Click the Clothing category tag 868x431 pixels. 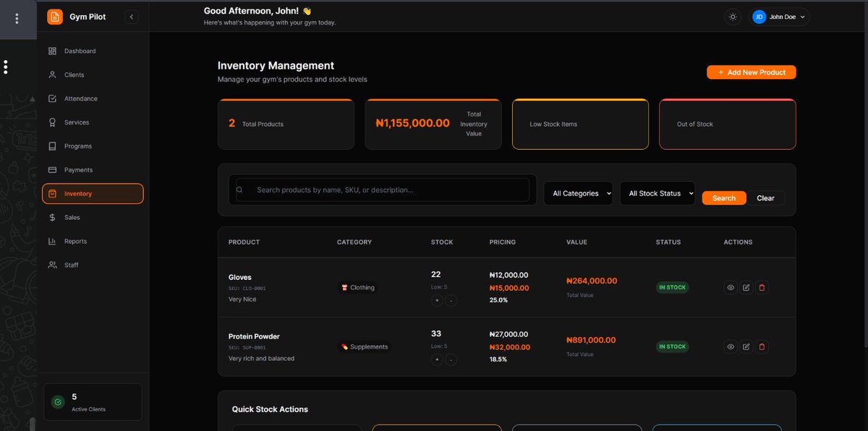click(357, 288)
